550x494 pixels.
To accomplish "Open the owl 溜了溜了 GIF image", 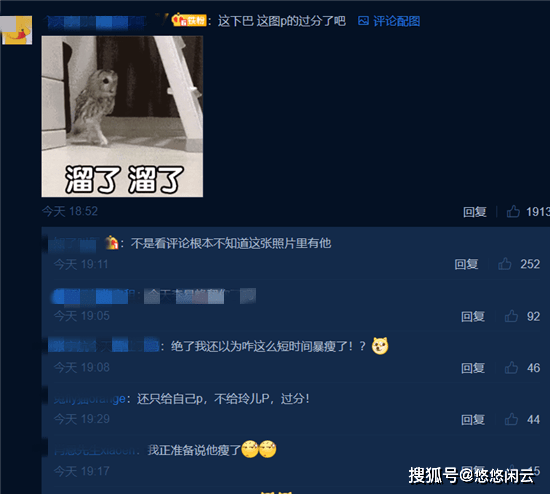I will [122, 116].
